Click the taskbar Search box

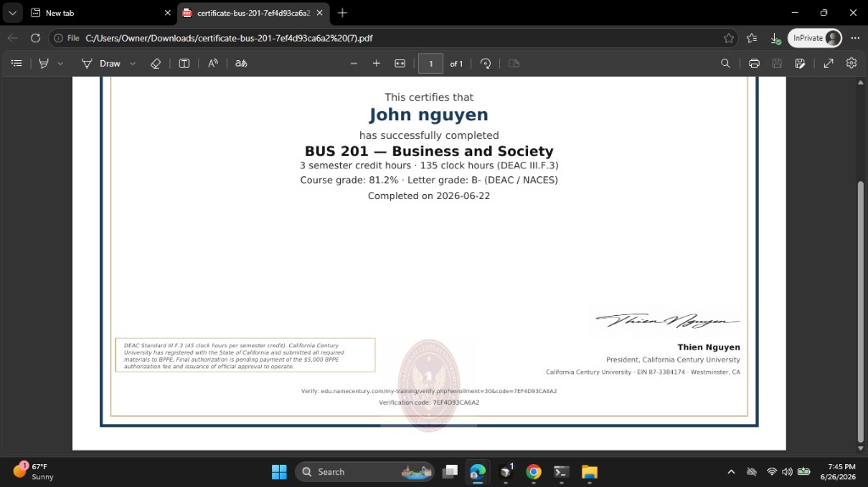pyautogui.click(x=364, y=472)
